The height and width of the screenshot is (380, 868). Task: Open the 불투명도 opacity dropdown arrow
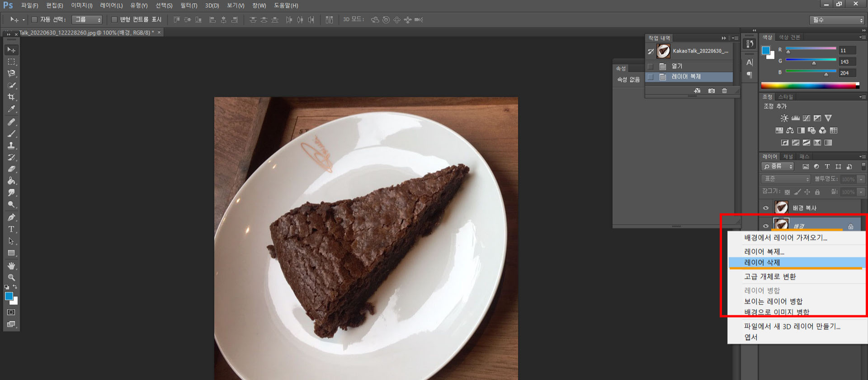point(861,180)
